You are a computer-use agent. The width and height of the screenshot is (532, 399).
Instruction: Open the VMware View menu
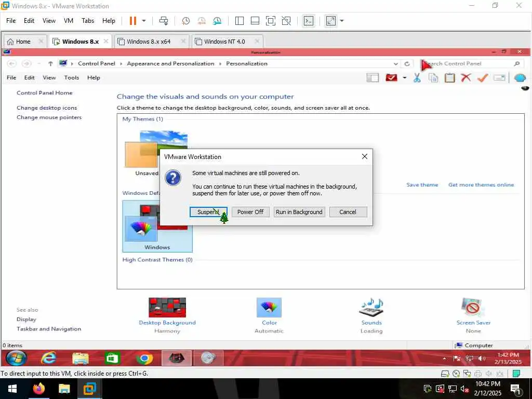(x=49, y=21)
